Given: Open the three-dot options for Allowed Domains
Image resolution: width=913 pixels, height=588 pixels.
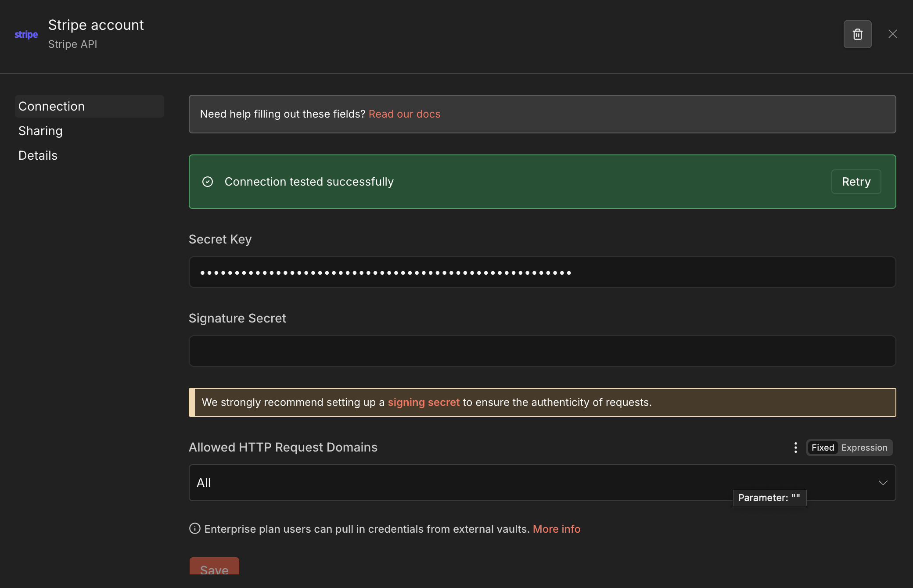Looking at the screenshot, I should (795, 448).
